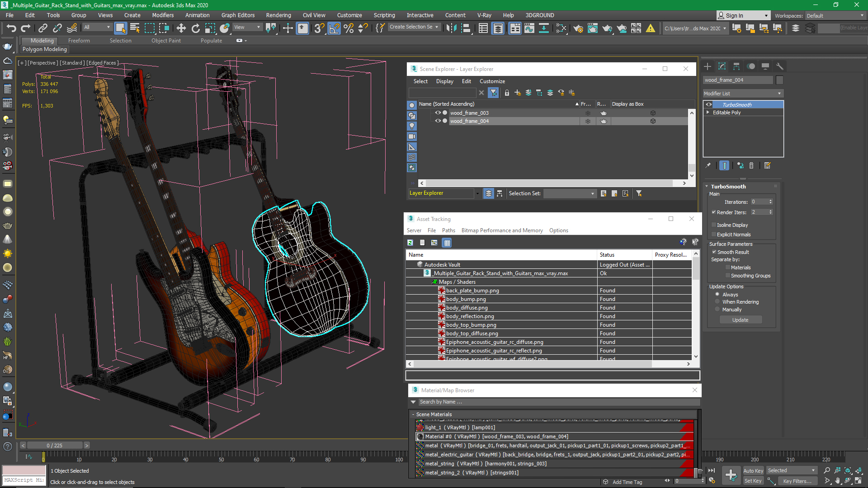Open the Curve Editor icon
868x488 pixels.
529,28
